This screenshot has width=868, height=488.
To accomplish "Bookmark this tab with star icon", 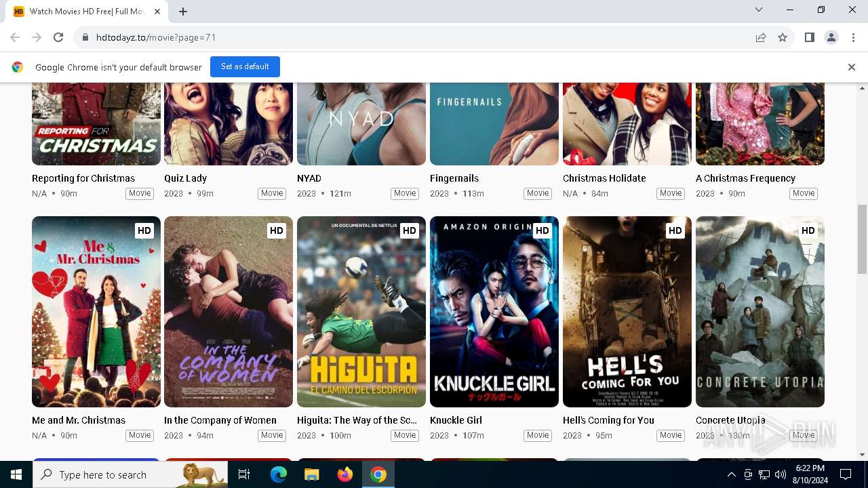I will pyautogui.click(x=783, y=38).
